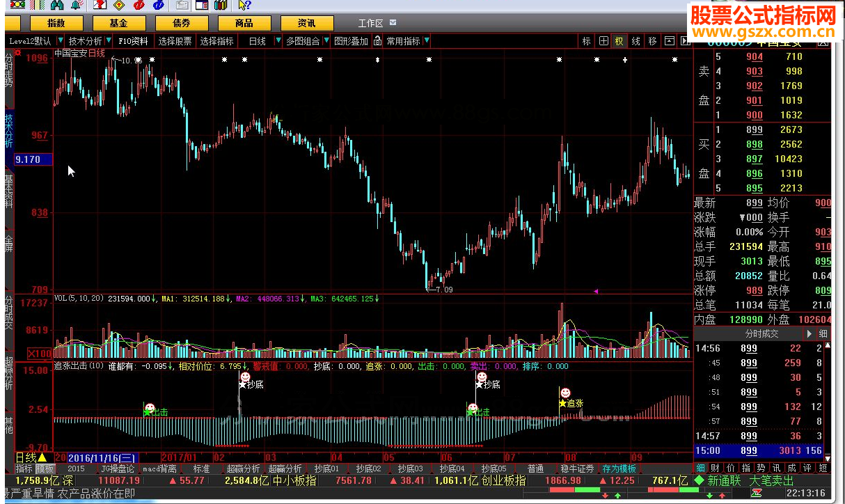Click the crosshair grid icon next to 标
The width and height of the screenshot is (845, 504).
click(x=603, y=41)
